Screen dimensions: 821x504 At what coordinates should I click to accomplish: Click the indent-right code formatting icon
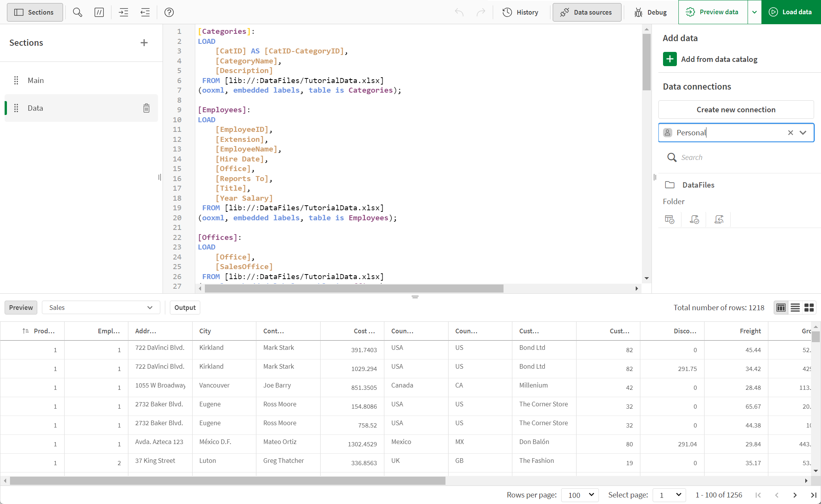click(x=124, y=12)
